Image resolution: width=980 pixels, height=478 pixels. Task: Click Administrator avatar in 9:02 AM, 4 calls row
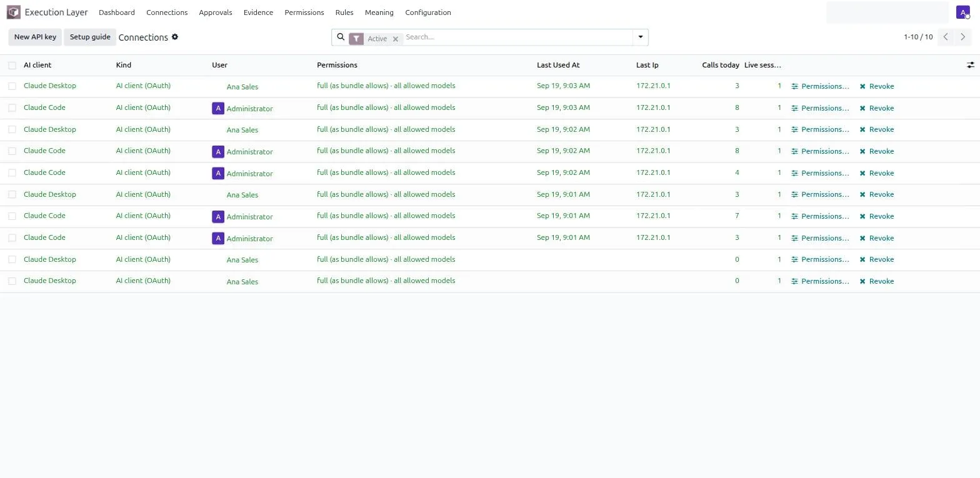(x=218, y=173)
